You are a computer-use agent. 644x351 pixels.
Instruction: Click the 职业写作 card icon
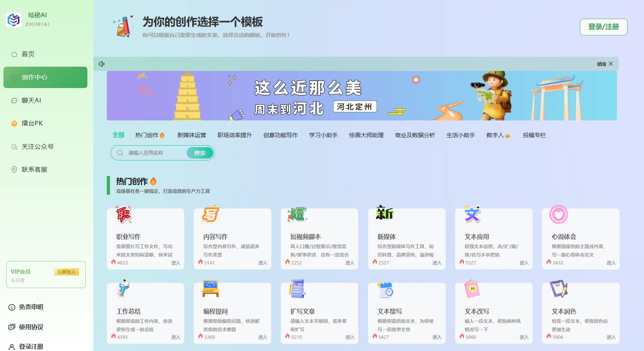124,215
